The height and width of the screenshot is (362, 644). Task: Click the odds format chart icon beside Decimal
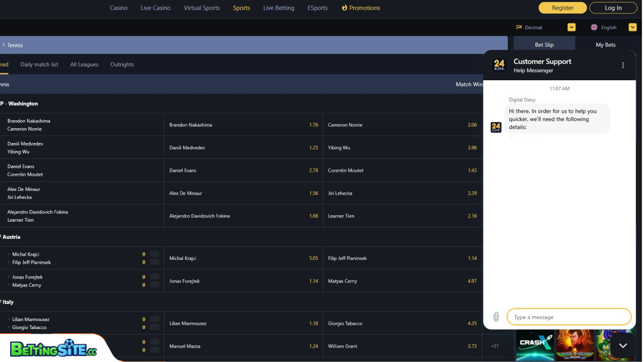518,27
